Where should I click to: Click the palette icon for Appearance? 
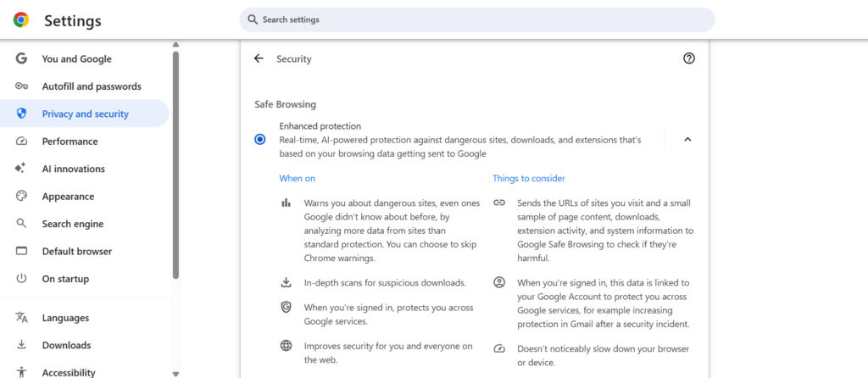tap(21, 196)
